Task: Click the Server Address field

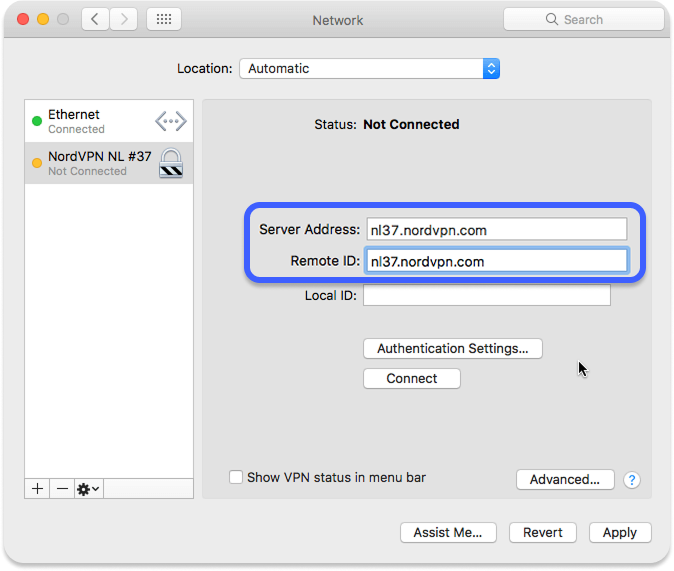Action: pos(496,230)
